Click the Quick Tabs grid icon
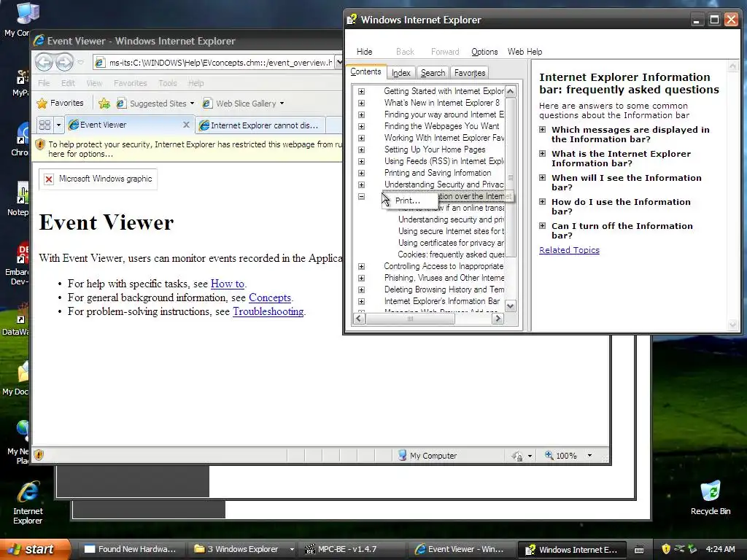Screen dimensions: 747x560 pos(44,125)
